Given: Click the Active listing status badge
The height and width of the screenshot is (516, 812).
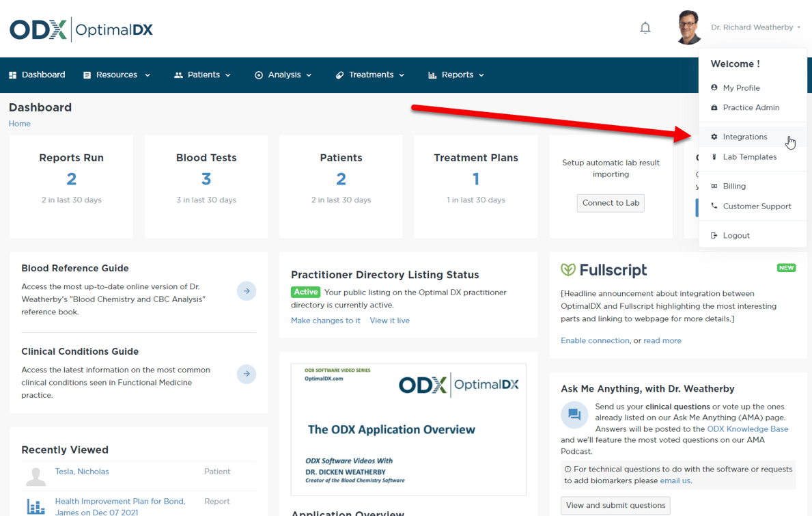Looking at the screenshot, I should 305,293.
